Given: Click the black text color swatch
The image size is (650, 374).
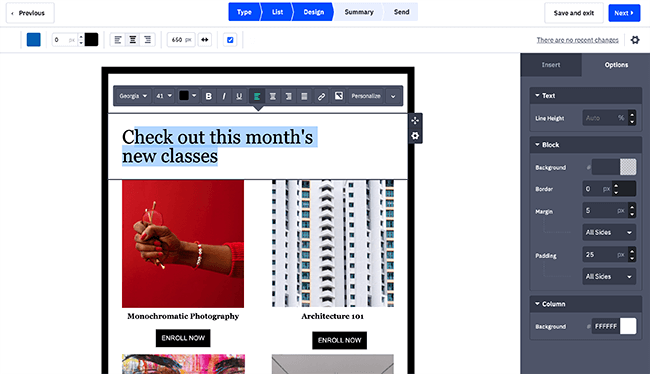Looking at the screenshot, I should (184, 96).
